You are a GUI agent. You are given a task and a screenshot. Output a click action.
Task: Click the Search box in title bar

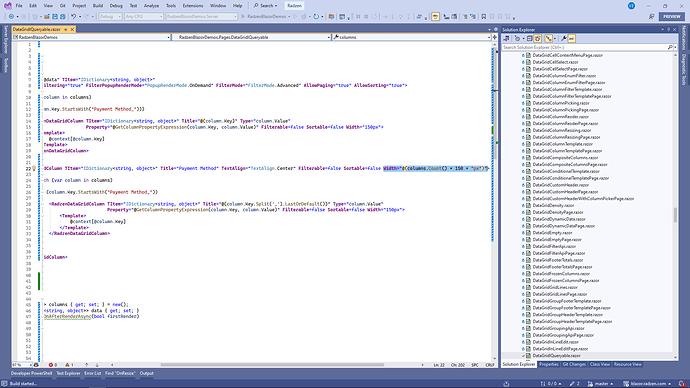pyautogui.click(x=265, y=6)
